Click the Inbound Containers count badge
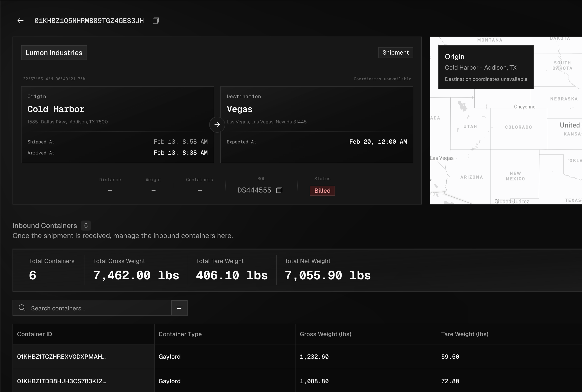 [x=86, y=226]
